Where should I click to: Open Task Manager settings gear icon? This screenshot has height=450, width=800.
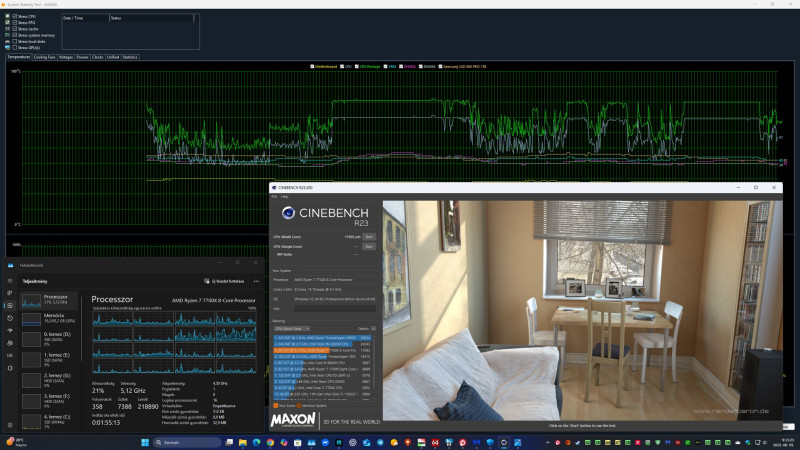point(10,424)
